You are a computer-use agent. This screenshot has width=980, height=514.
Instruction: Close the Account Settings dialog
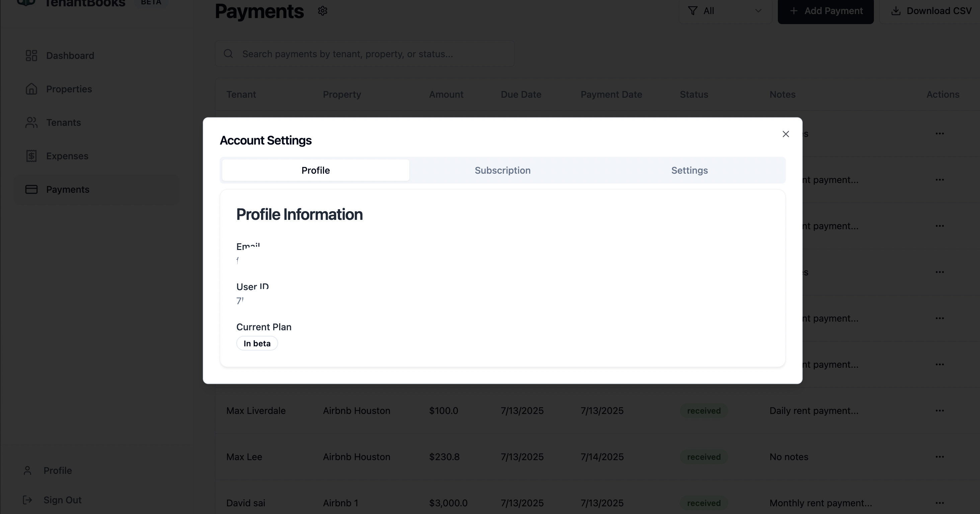pos(786,134)
